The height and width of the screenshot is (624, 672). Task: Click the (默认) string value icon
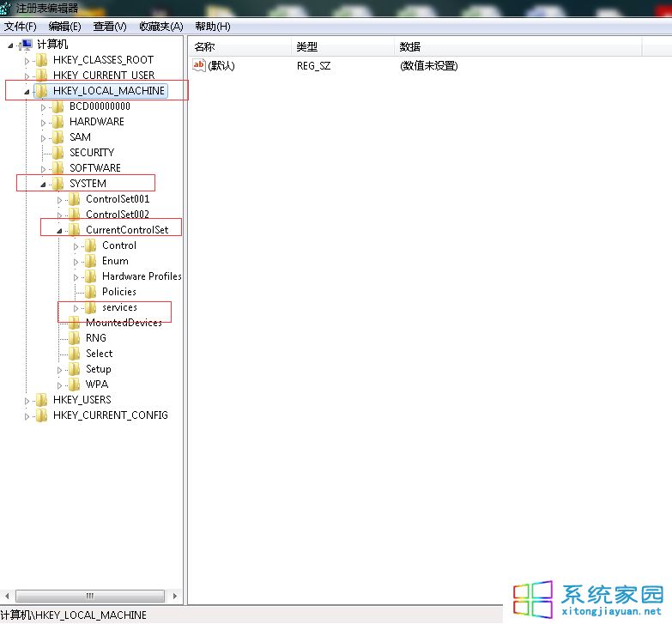click(x=199, y=66)
